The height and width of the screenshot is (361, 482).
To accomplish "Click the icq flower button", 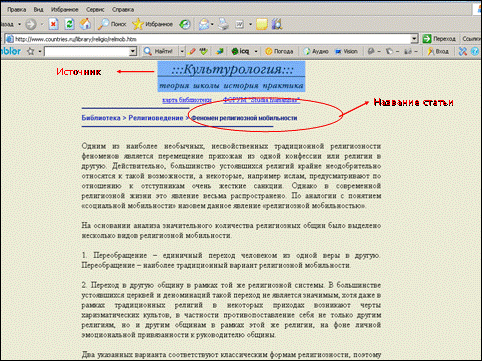I will 240,51.
